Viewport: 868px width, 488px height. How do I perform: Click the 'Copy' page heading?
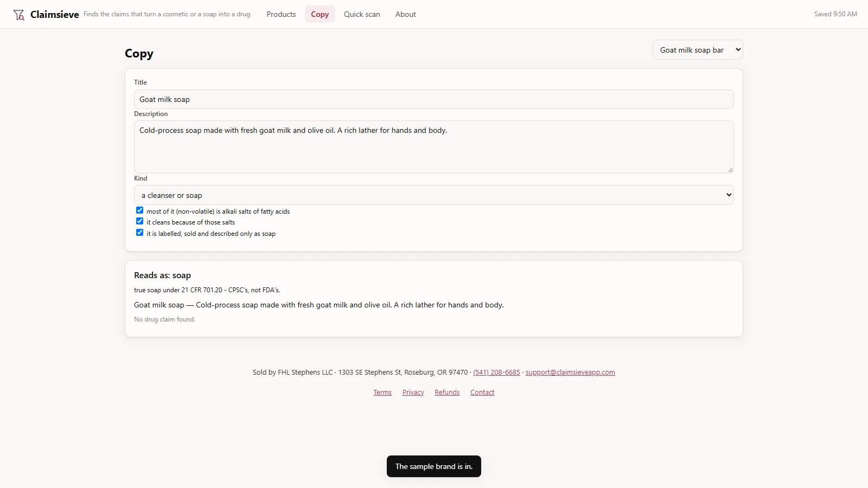[x=139, y=54]
